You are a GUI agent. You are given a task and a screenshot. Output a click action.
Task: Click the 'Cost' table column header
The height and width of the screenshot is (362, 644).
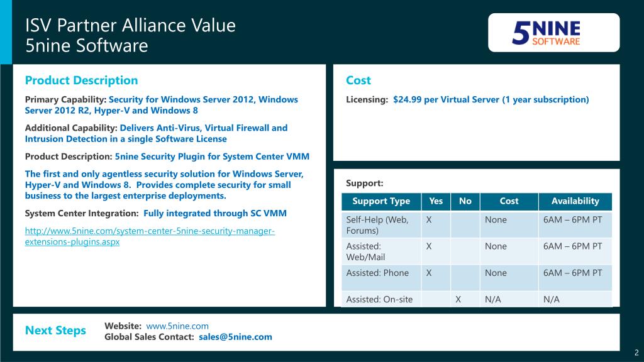(x=509, y=201)
